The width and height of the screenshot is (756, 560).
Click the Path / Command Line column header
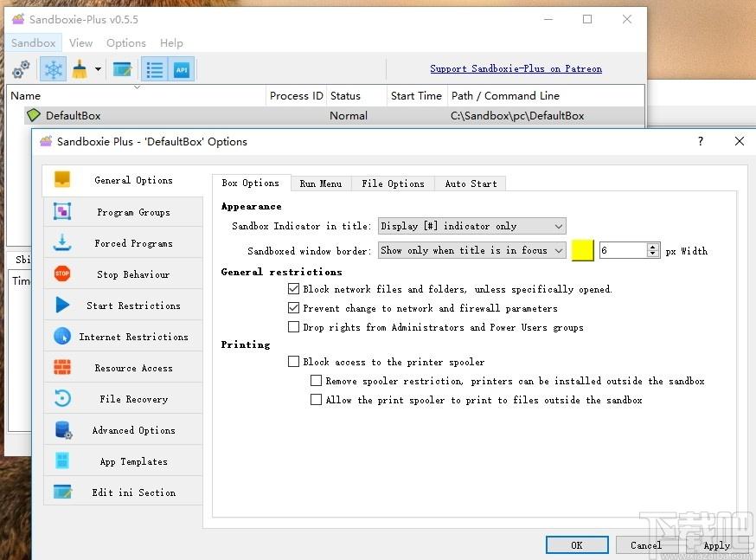click(546, 95)
